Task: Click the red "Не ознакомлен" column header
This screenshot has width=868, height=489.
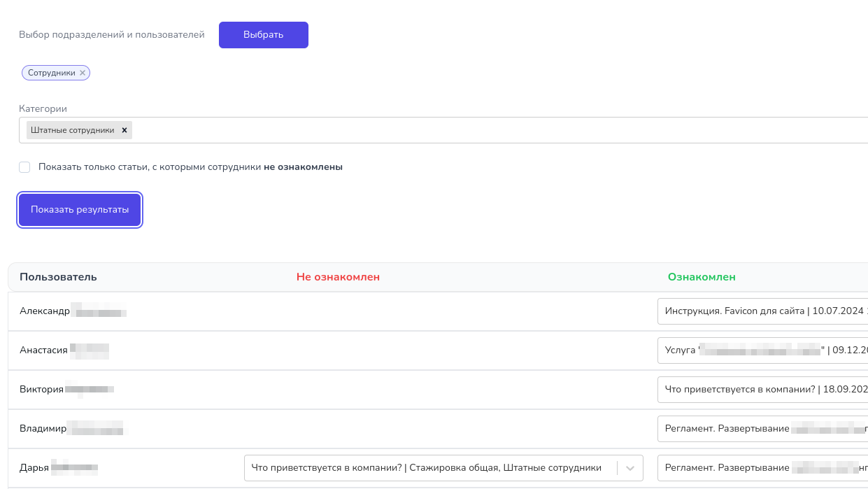Action: pyautogui.click(x=338, y=277)
